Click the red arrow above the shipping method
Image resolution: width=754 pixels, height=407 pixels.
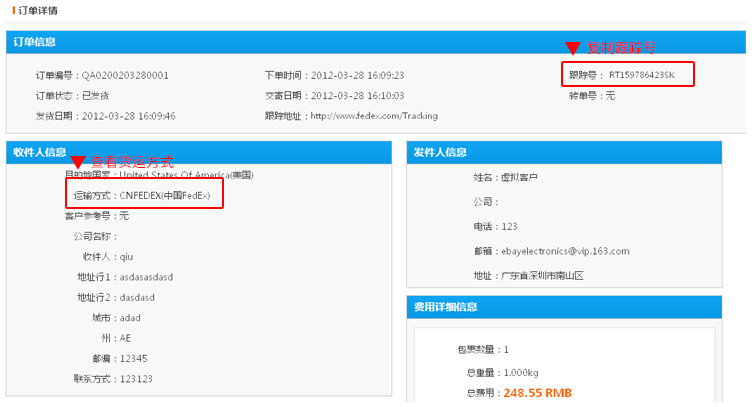(x=77, y=162)
